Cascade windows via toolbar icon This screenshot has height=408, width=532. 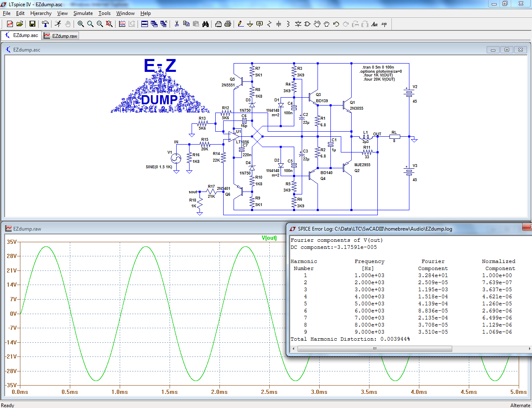154,24
